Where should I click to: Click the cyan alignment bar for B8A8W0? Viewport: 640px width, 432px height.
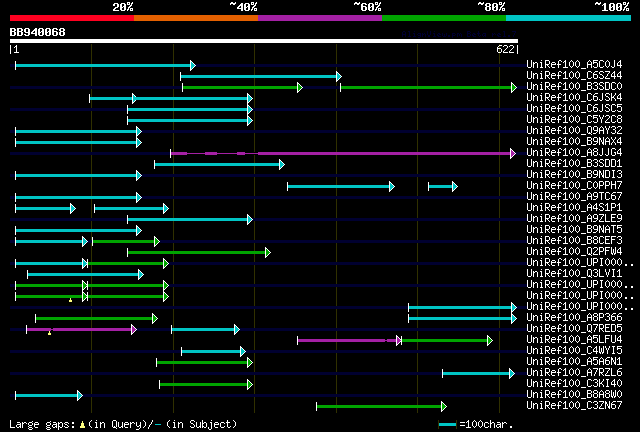click(49, 395)
